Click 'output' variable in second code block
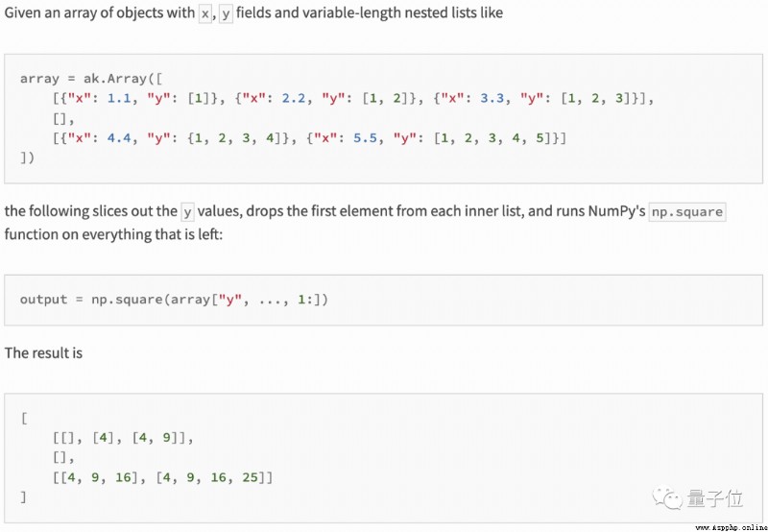The width and height of the screenshot is (768, 532). click(x=43, y=300)
